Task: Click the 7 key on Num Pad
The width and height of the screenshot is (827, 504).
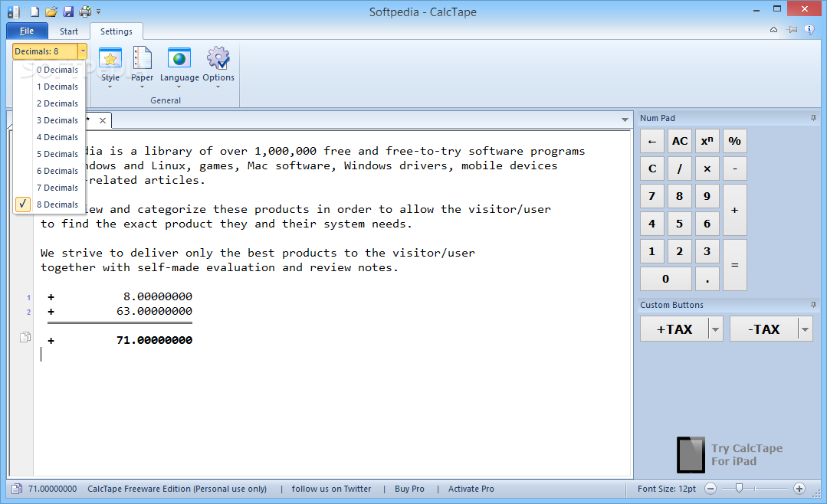Action: [652, 196]
